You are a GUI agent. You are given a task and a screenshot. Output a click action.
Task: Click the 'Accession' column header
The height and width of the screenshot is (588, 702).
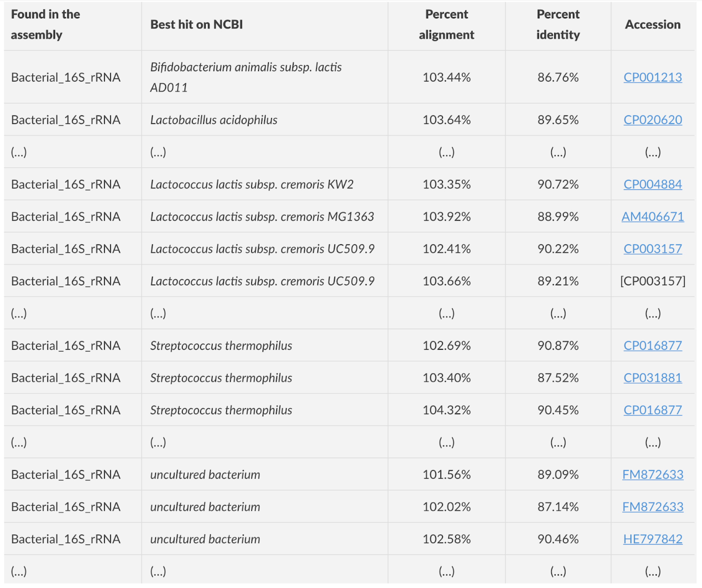pos(652,24)
